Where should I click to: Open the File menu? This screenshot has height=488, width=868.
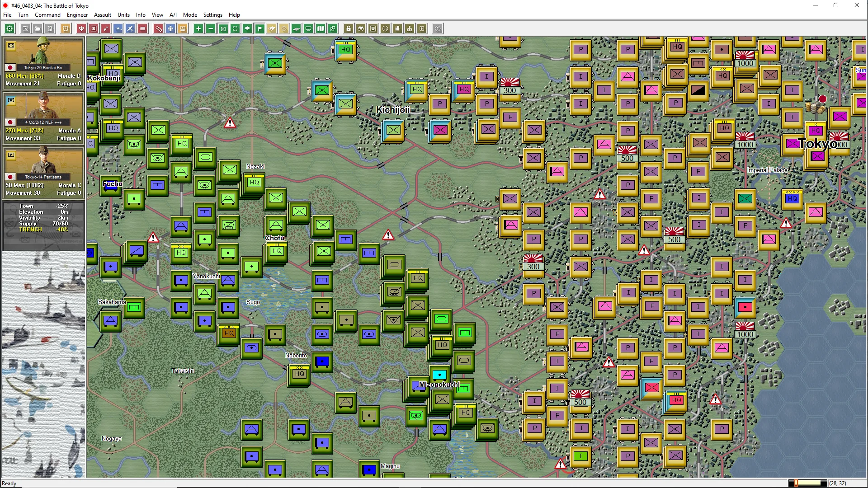7,15
